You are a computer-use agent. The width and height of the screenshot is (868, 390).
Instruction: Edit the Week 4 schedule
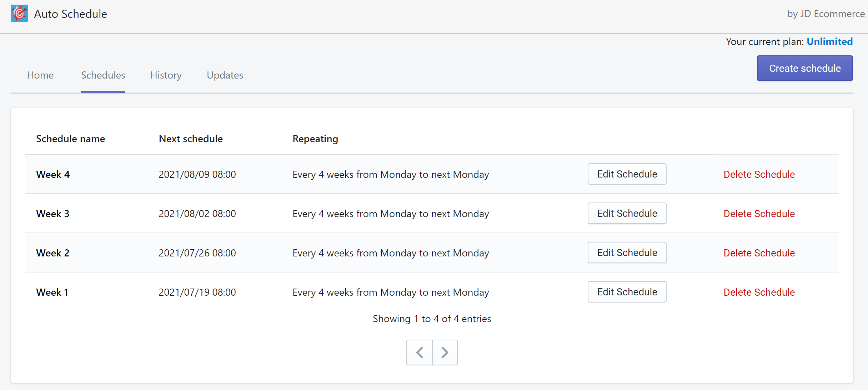tap(627, 174)
